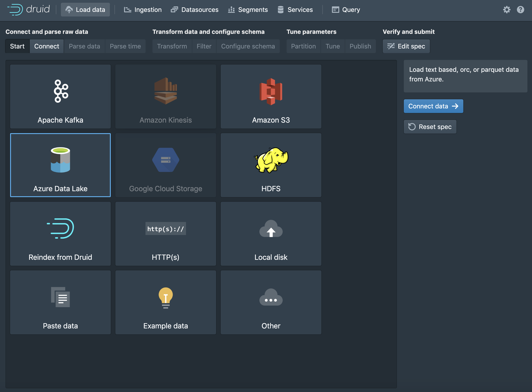Viewport: 532px width, 392px height.
Task: Select the Apache Kafka source icon
Action: [x=61, y=91]
